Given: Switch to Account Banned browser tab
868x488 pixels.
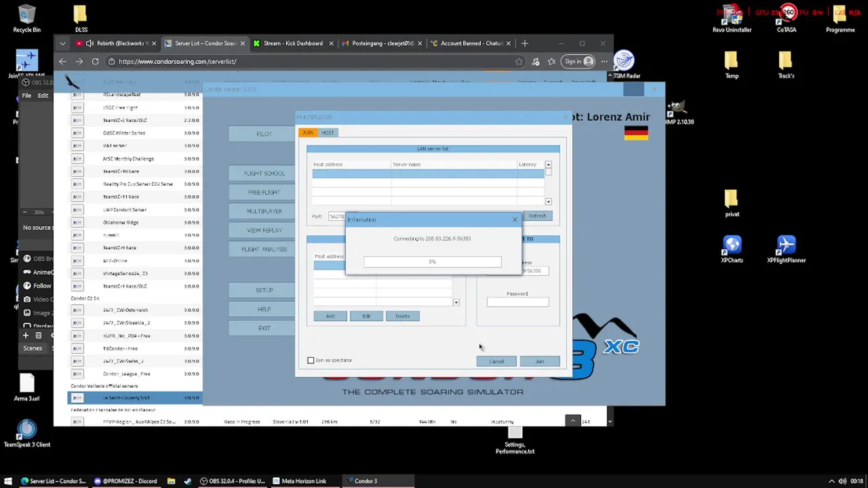Looking at the screenshot, I should tap(471, 43).
